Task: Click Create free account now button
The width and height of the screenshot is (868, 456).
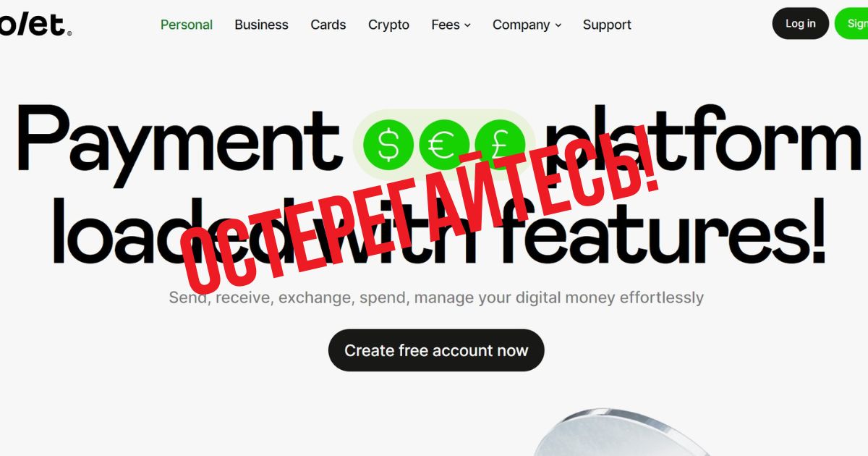Action: [436, 350]
